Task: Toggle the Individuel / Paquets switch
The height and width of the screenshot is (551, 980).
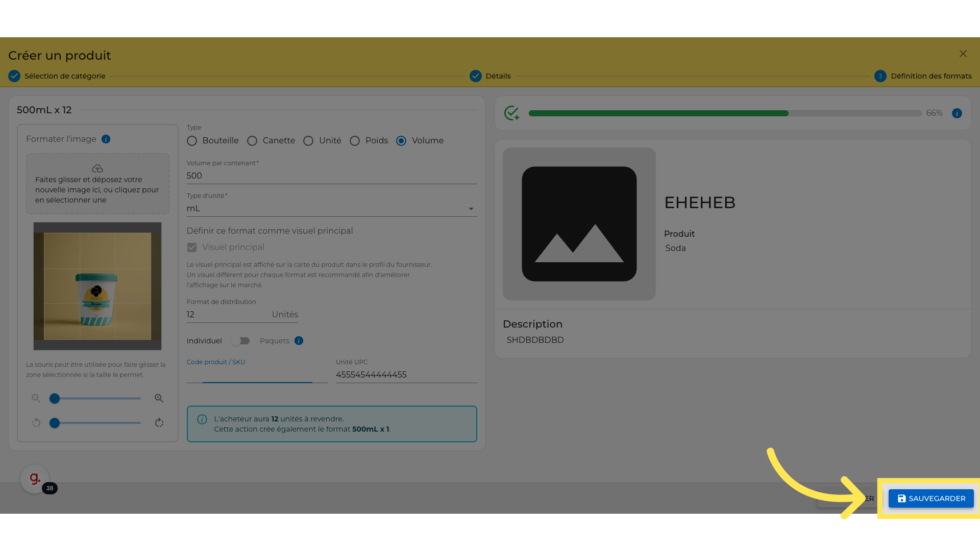Action: point(240,341)
